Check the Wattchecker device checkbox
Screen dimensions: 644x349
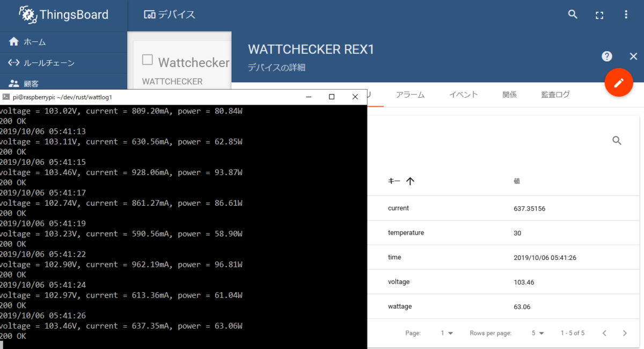[148, 60]
